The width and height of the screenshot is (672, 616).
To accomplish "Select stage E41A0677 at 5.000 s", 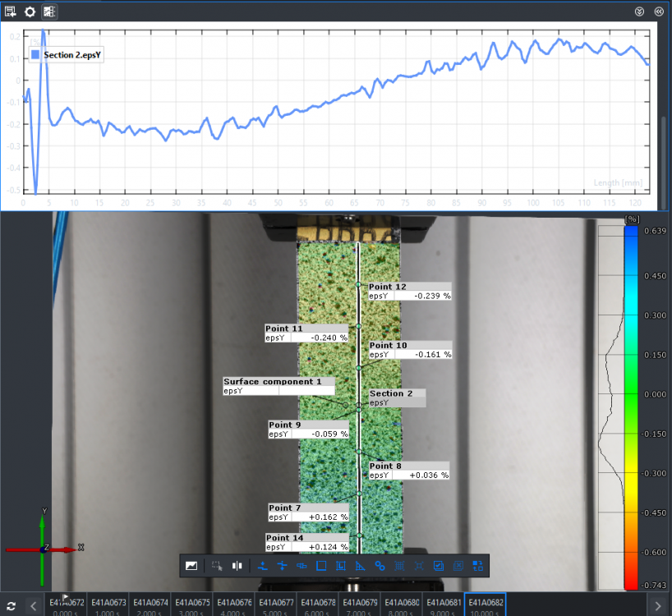I will [x=277, y=605].
